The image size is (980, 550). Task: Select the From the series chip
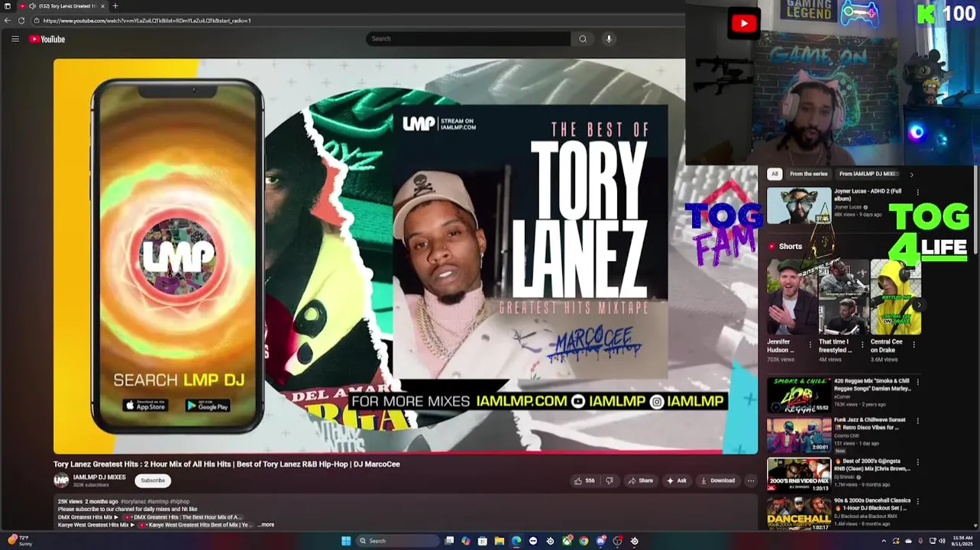[x=808, y=174]
